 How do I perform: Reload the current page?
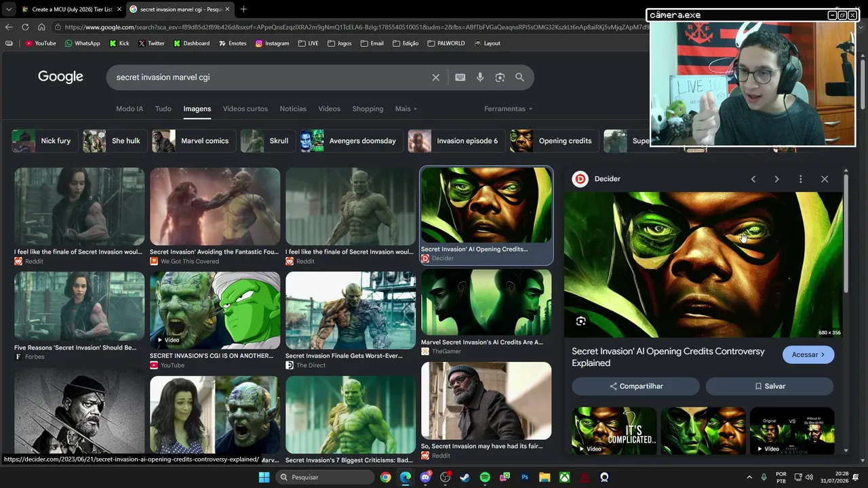click(25, 27)
